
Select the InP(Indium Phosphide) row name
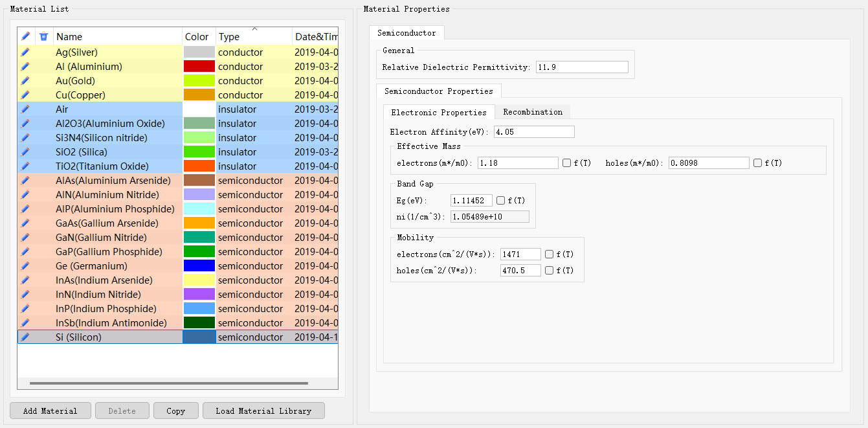[106, 308]
